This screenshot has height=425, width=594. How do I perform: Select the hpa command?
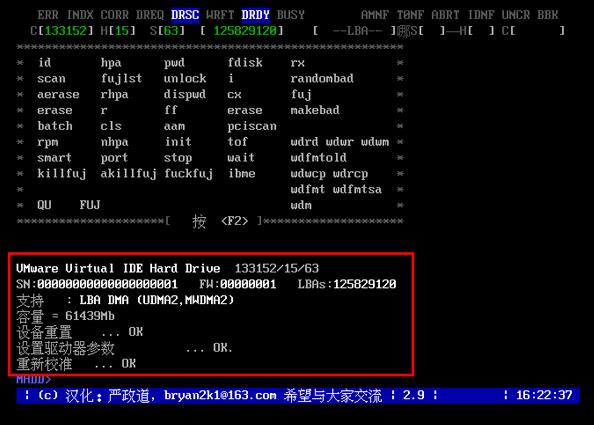click(x=111, y=62)
